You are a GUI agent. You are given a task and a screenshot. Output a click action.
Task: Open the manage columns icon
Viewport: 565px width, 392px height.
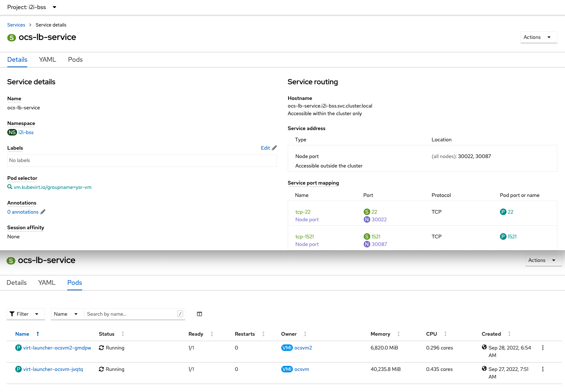(x=199, y=314)
